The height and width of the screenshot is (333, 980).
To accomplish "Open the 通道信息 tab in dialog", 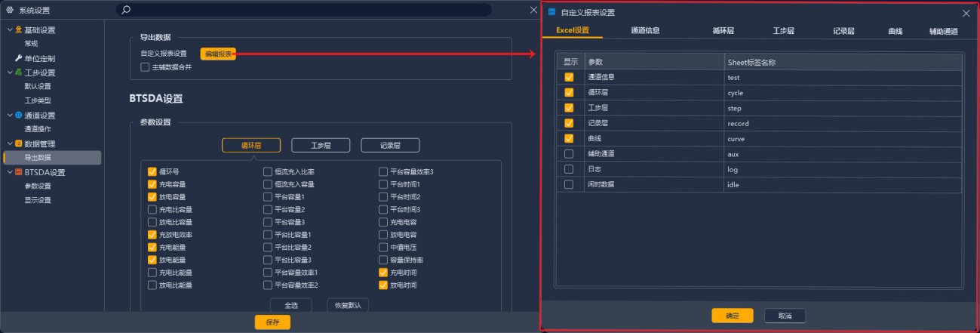I will (646, 30).
